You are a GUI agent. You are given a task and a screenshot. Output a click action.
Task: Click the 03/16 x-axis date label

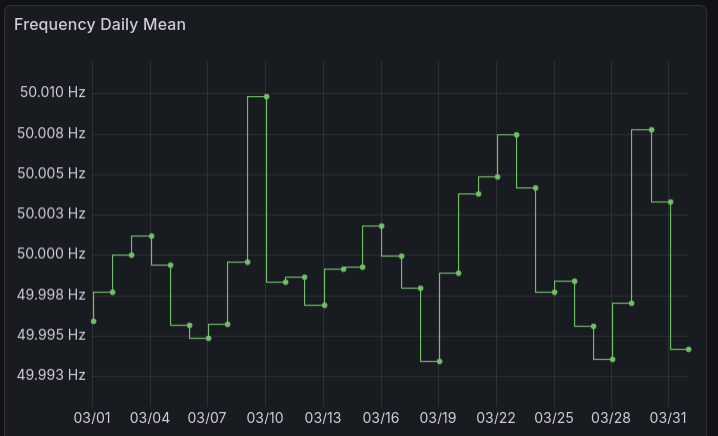coord(381,416)
